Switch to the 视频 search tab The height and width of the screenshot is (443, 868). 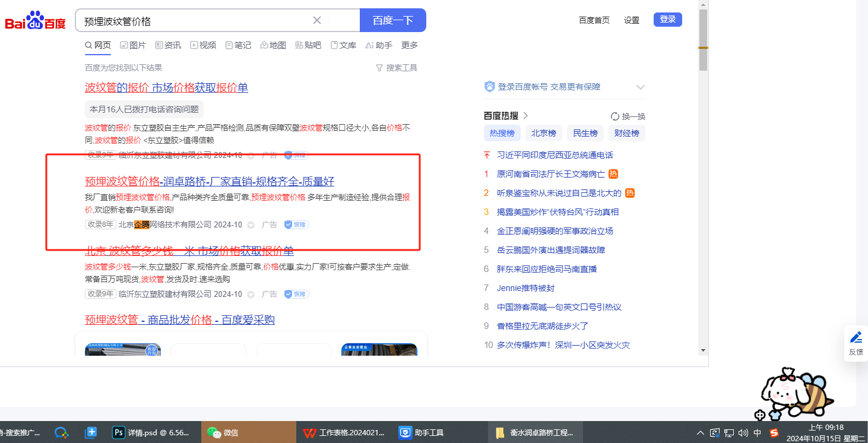pyautogui.click(x=203, y=45)
